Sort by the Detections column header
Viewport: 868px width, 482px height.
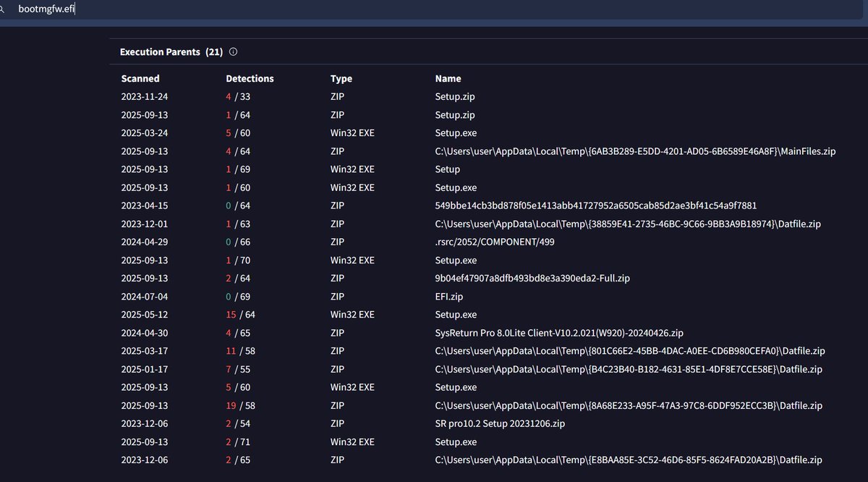pyautogui.click(x=250, y=78)
